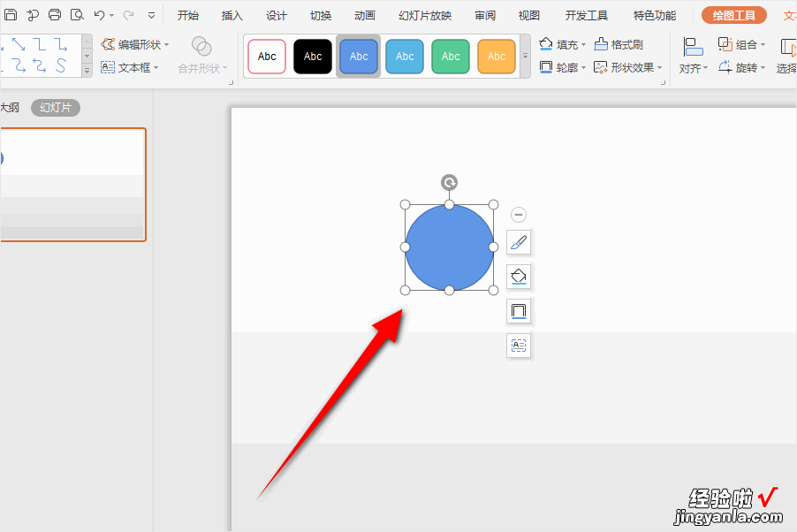Expand the shape styles gallery
The image size is (797, 532).
[526, 56]
